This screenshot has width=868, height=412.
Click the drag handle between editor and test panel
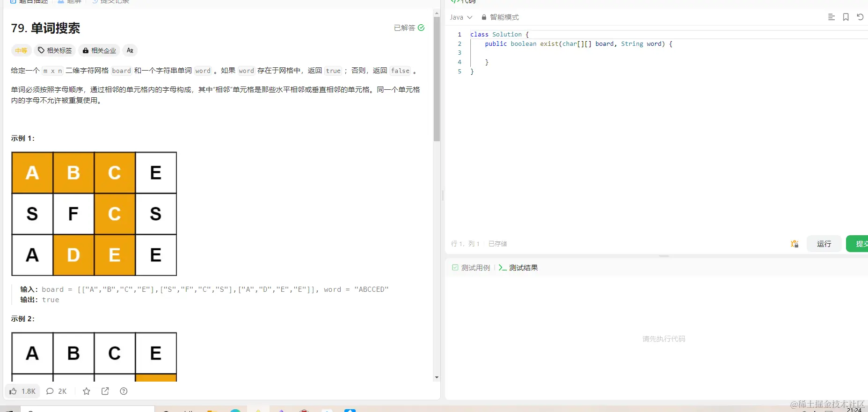tap(664, 256)
